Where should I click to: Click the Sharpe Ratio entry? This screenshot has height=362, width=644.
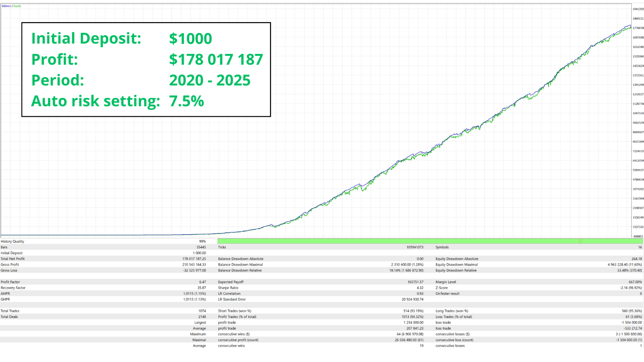(x=227, y=288)
